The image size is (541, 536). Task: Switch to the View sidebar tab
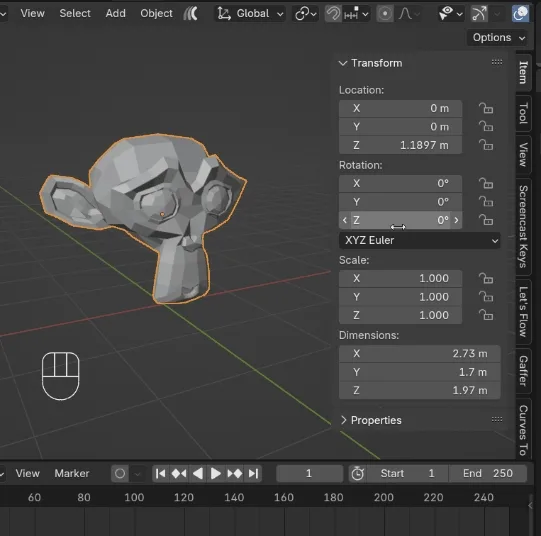click(x=523, y=155)
